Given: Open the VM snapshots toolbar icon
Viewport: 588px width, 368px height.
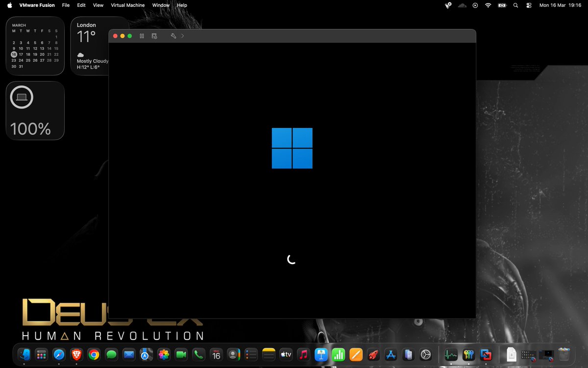Looking at the screenshot, I should tap(154, 36).
